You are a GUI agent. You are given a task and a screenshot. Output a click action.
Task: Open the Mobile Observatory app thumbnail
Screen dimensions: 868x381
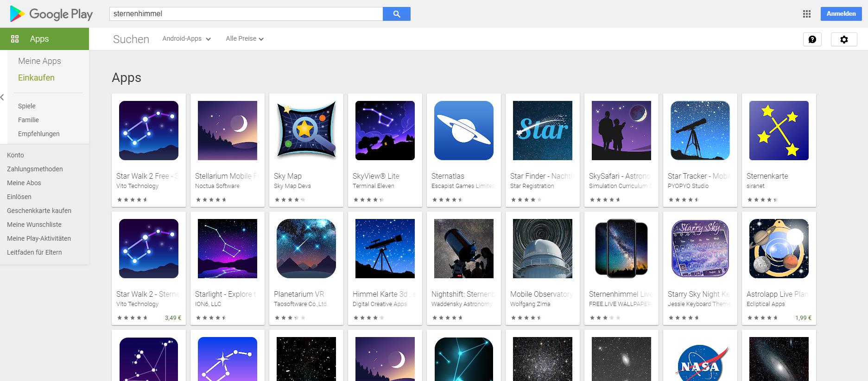(x=542, y=249)
